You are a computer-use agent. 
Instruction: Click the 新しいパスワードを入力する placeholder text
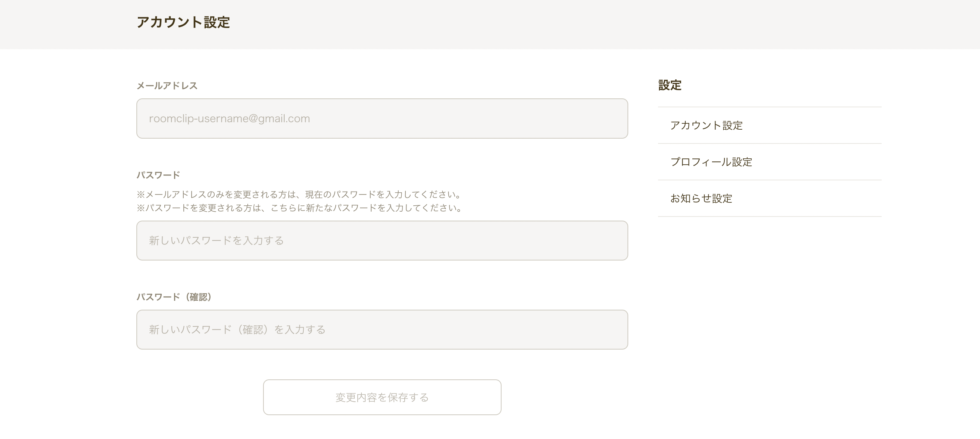216,240
